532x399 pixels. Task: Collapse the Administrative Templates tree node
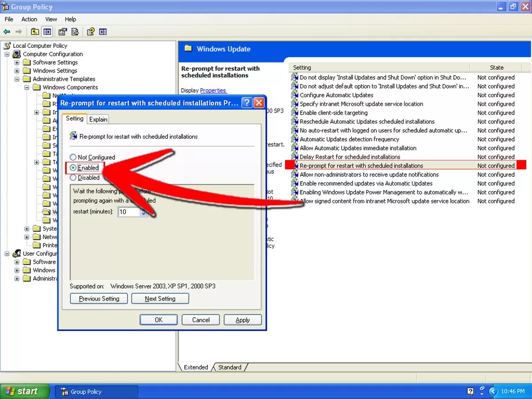click(x=17, y=79)
